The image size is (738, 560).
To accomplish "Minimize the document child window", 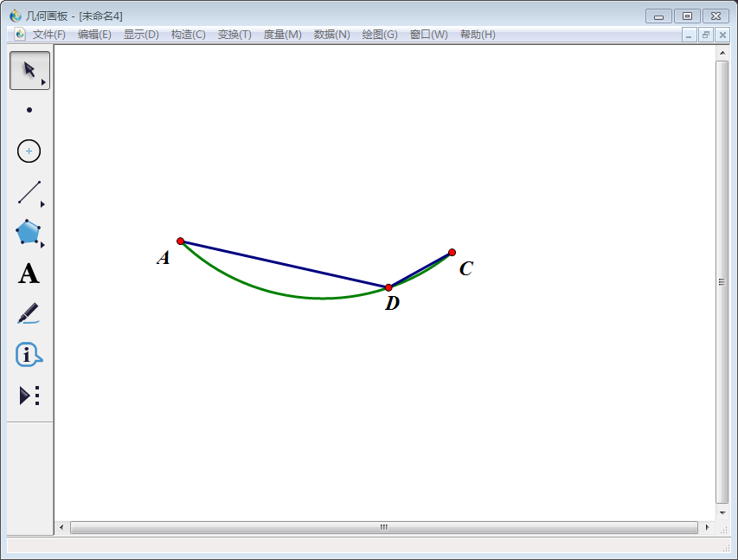I will click(x=689, y=35).
